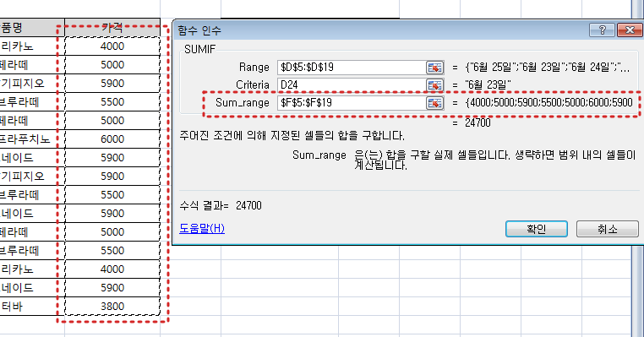This screenshot has width=644, height=337.
Task: Click the Sum_range collapse dialog icon
Action: 434,102
